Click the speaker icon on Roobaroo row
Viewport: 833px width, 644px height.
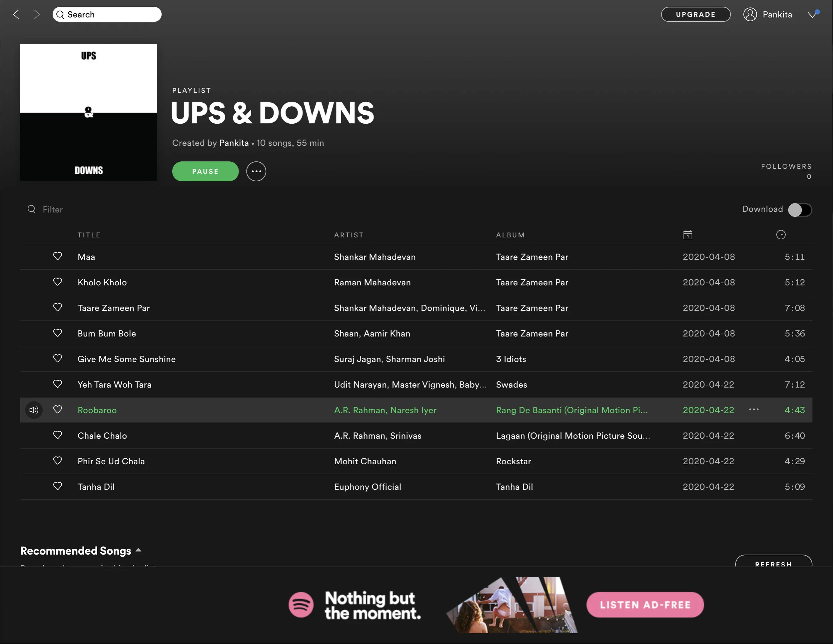(x=34, y=410)
